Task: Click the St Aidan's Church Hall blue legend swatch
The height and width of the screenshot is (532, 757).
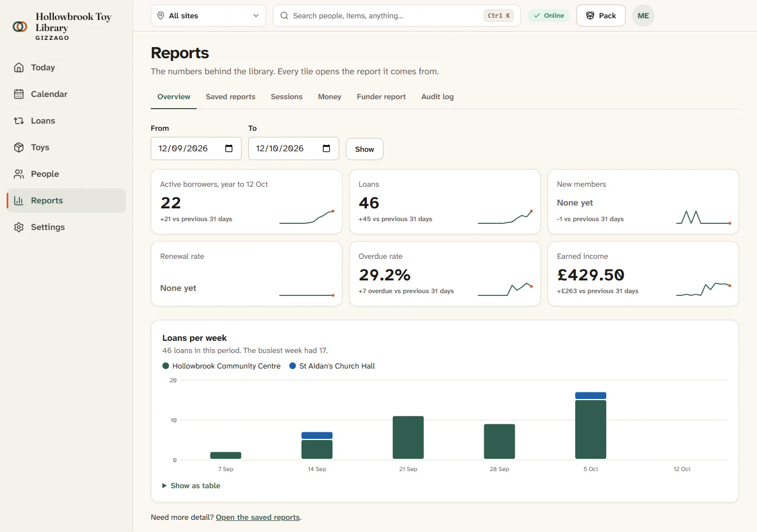Action: click(293, 366)
